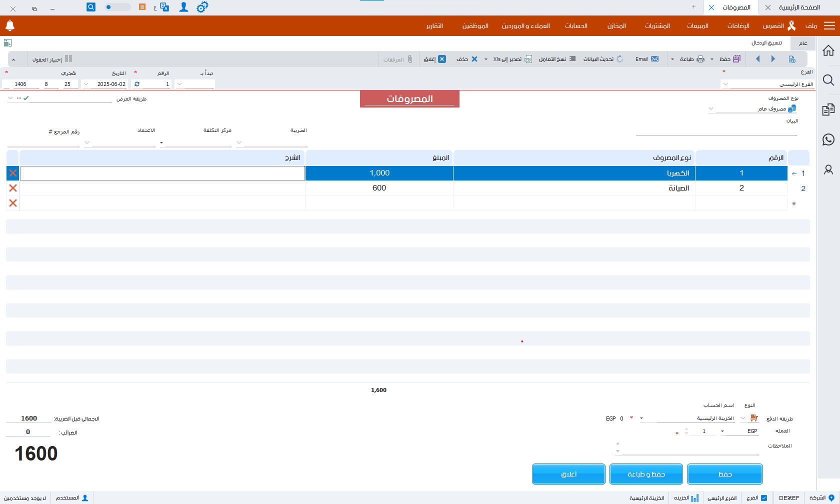Click the home icon in sidebar
Screen dimensions: 840x504
click(x=828, y=50)
